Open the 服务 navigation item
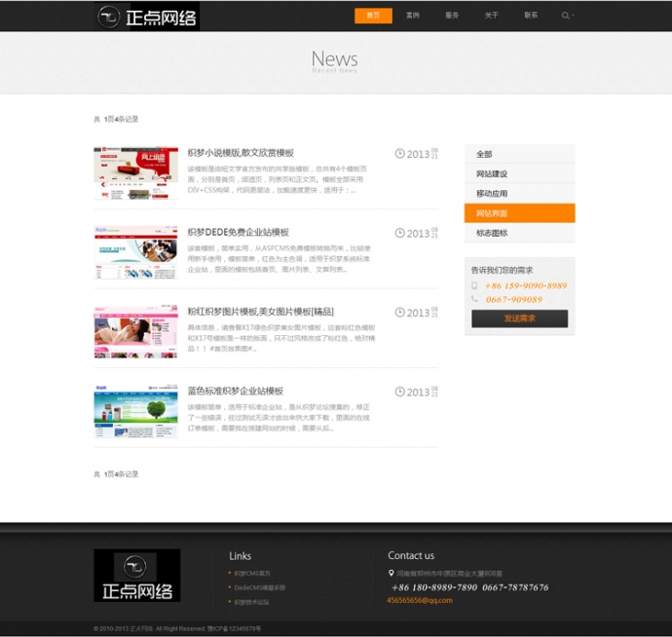672x637 pixels. point(452,16)
